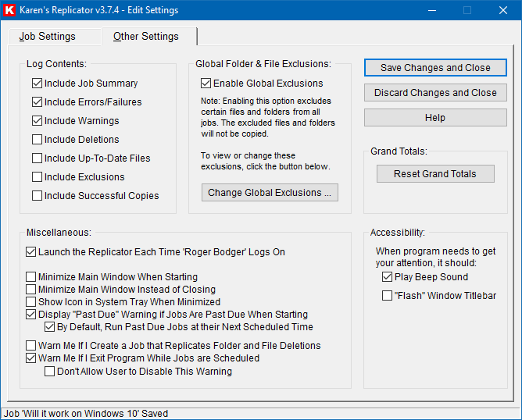
Task: Check Minimize Main Window When Starting
Action: pos(31,277)
